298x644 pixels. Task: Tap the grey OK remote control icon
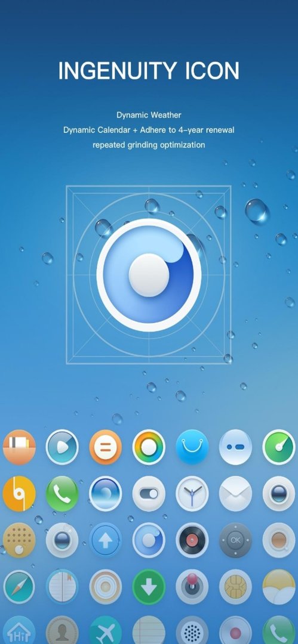235,540
